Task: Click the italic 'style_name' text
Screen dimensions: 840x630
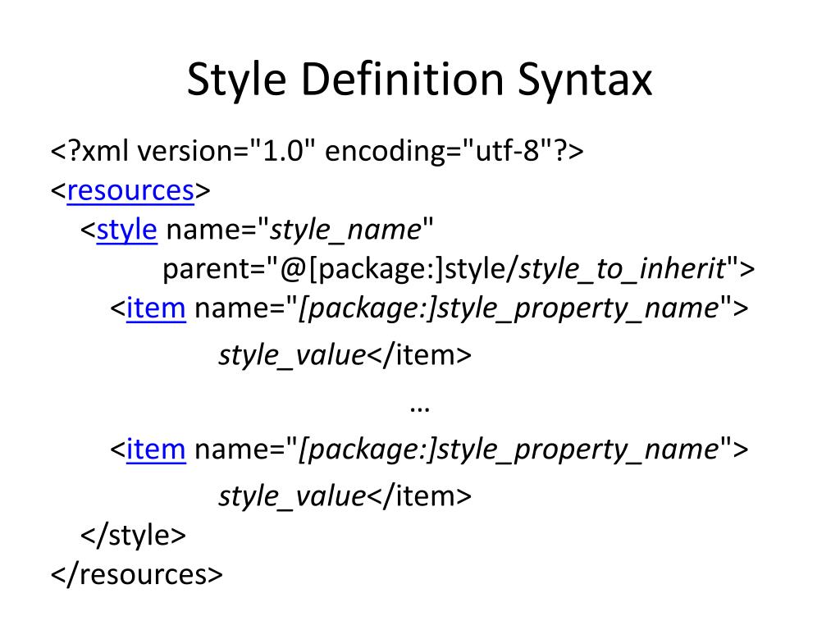Action: tap(345, 231)
